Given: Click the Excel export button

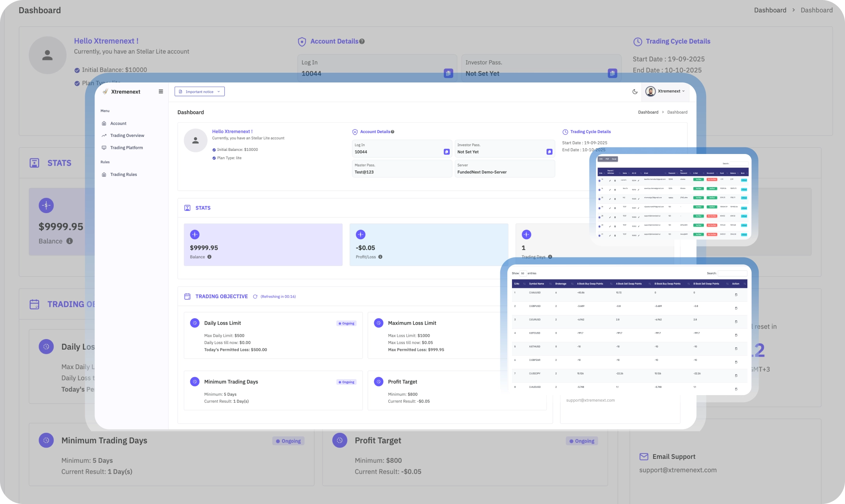Looking at the screenshot, I should pos(614,159).
